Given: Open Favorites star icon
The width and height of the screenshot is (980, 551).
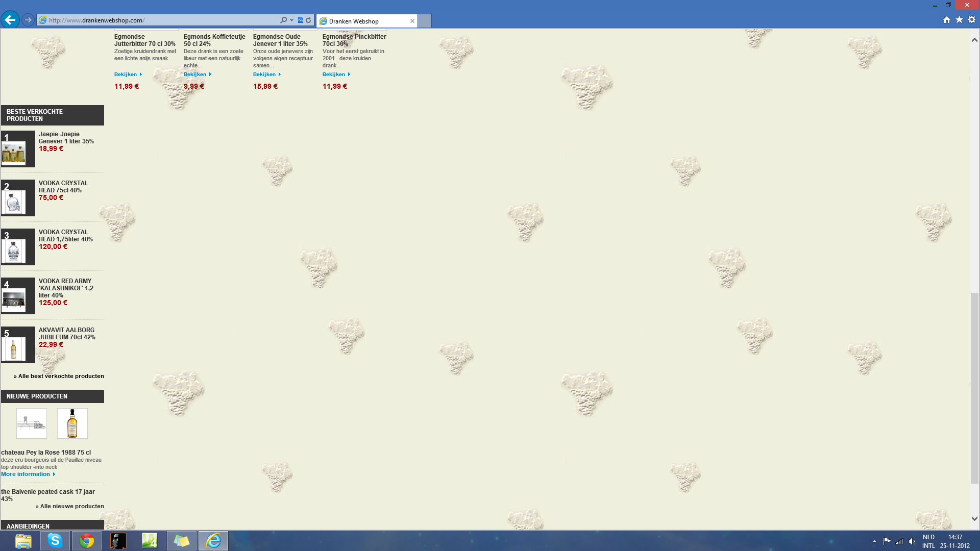Looking at the screenshot, I should 959,20.
